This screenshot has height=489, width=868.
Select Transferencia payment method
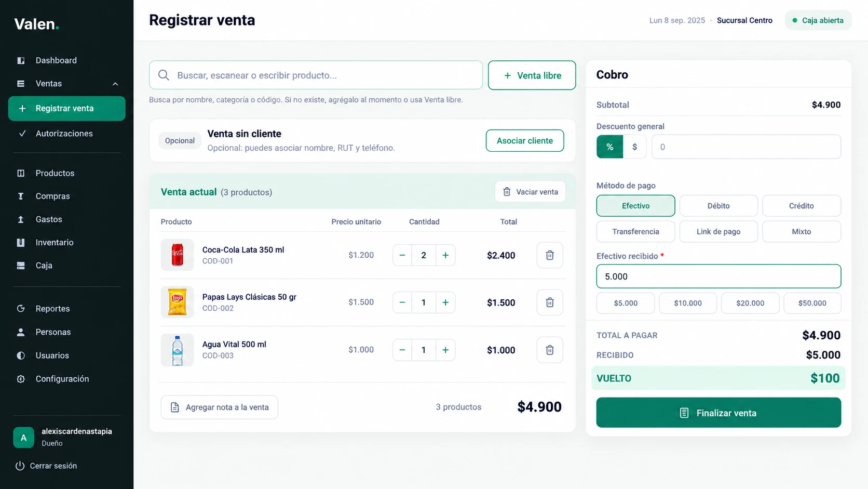click(x=636, y=232)
